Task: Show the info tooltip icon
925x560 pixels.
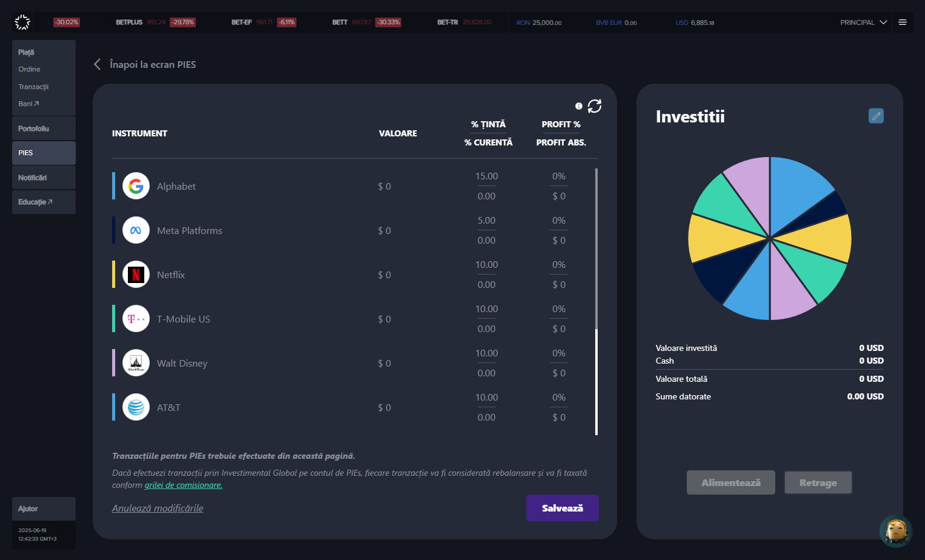Action: coord(579,106)
